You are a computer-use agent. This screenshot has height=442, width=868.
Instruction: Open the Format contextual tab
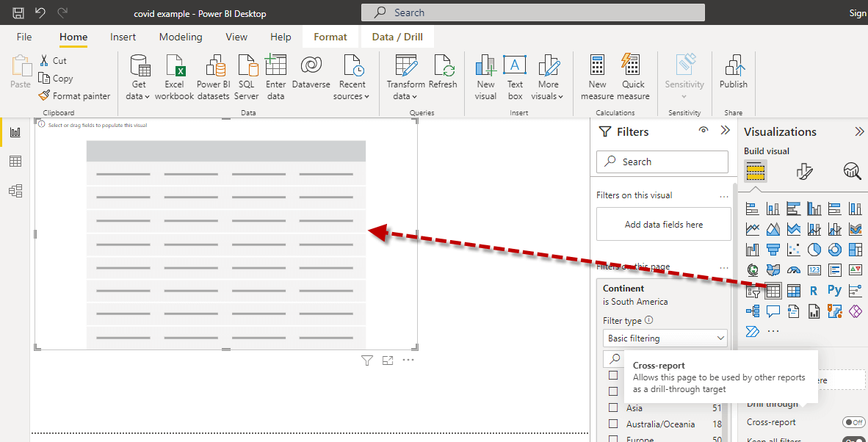(330, 37)
